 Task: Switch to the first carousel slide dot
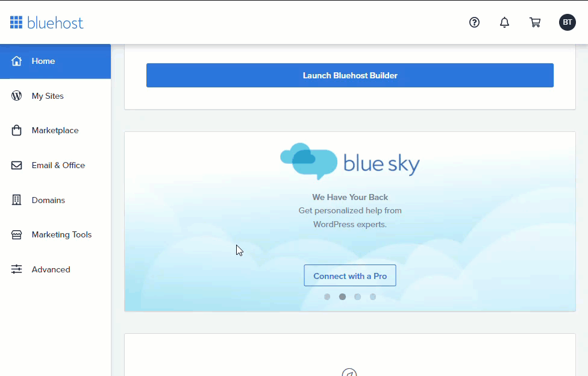point(327,296)
